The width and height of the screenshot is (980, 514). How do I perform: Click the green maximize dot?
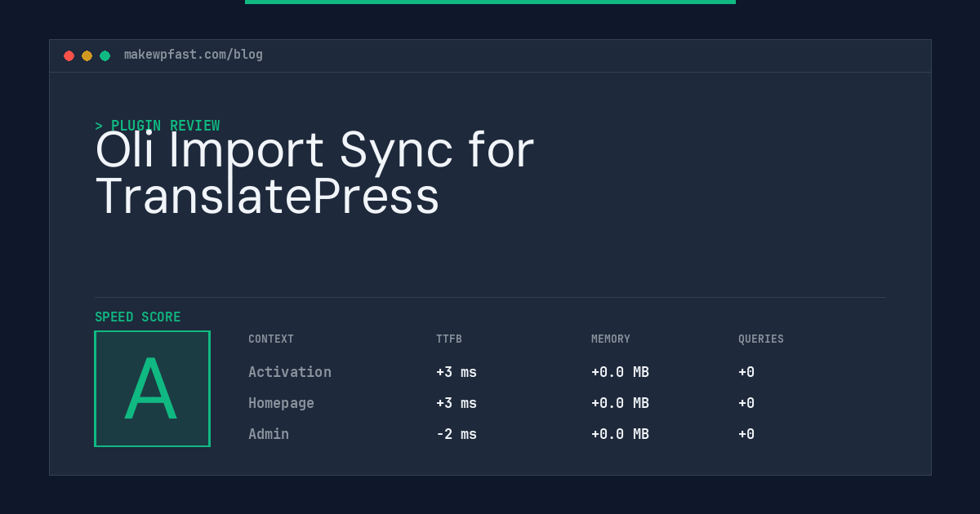tap(105, 55)
